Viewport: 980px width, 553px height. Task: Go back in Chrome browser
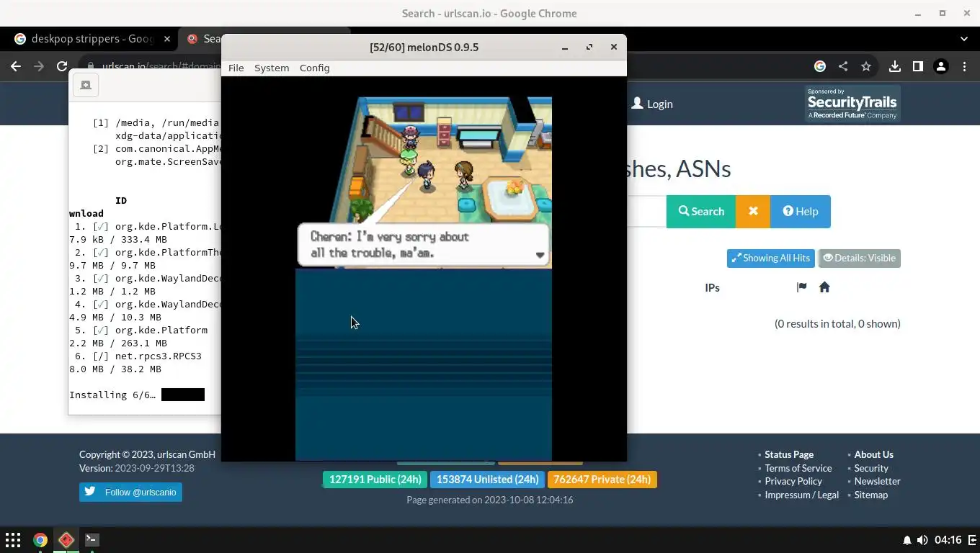point(16,66)
